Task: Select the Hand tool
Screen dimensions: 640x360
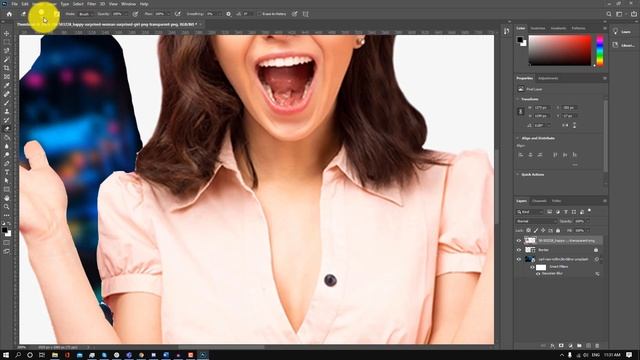Action: [7, 198]
